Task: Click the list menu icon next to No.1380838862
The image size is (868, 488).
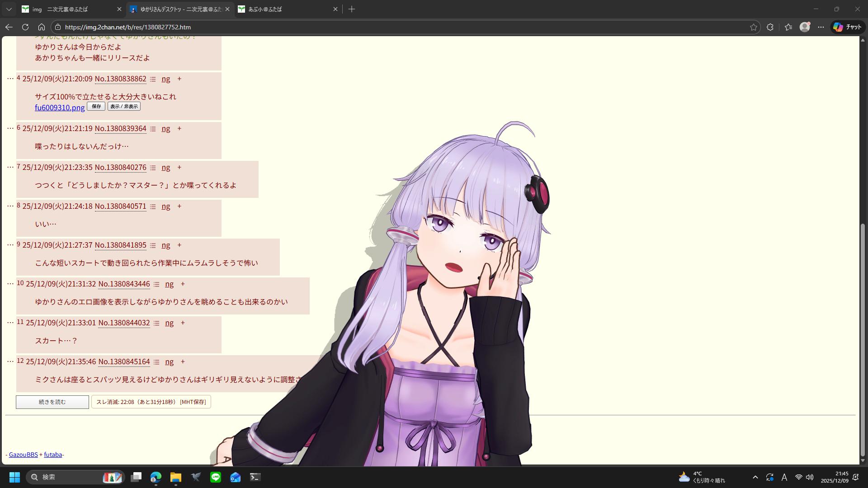Action: [153, 79]
